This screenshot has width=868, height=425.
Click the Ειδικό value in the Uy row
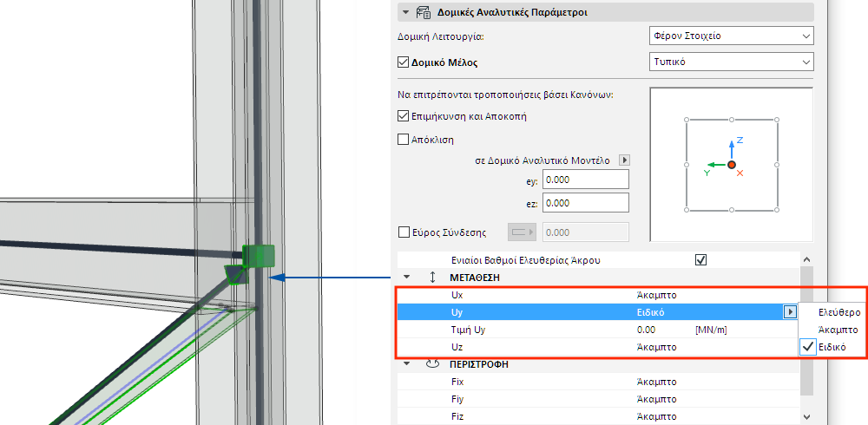tap(651, 312)
